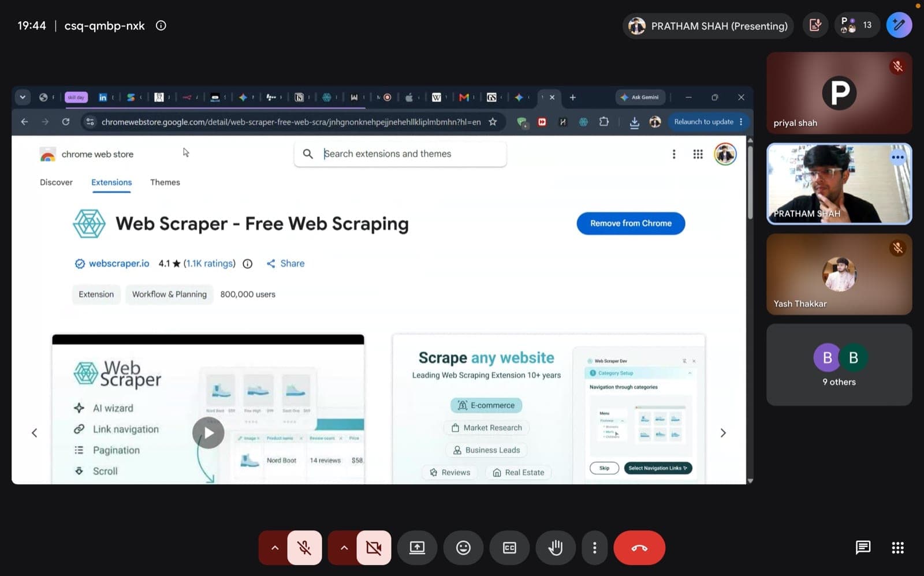Open the black H extension icon in toolbar
The height and width of the screenshot is (576, 924).
562,122
